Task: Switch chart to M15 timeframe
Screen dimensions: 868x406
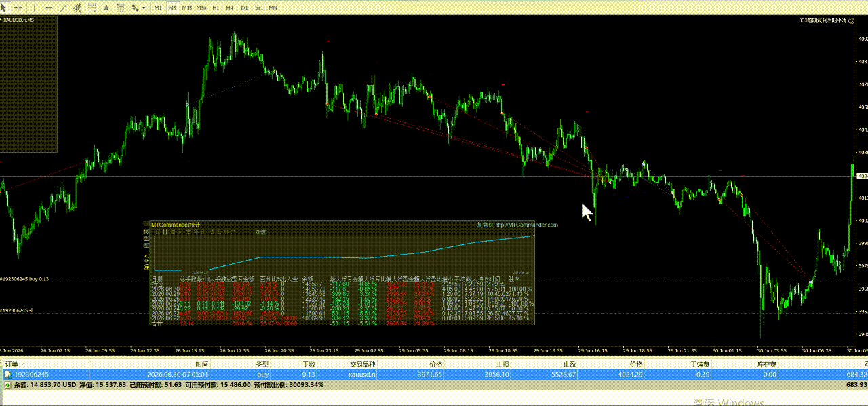Action: pos(187,8)
